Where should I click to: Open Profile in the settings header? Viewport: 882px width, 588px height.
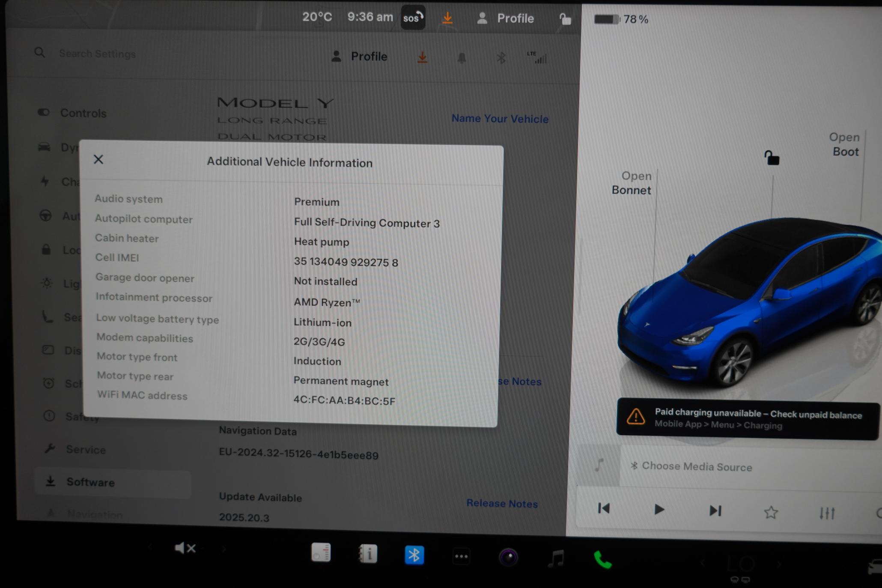click(x=359, y=57)
